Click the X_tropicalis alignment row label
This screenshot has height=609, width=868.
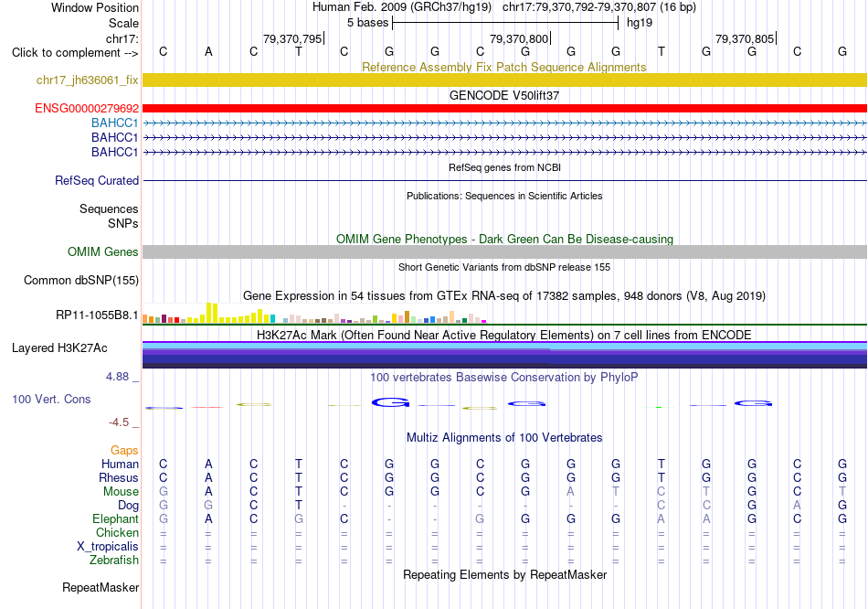pos(108,547)
